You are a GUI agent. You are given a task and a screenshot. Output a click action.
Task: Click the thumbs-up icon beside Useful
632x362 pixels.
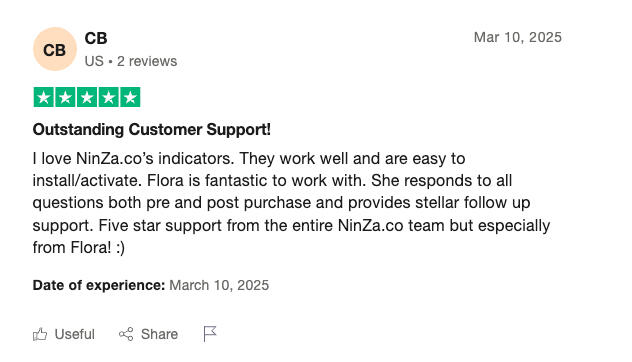click(x=40, y=334)
